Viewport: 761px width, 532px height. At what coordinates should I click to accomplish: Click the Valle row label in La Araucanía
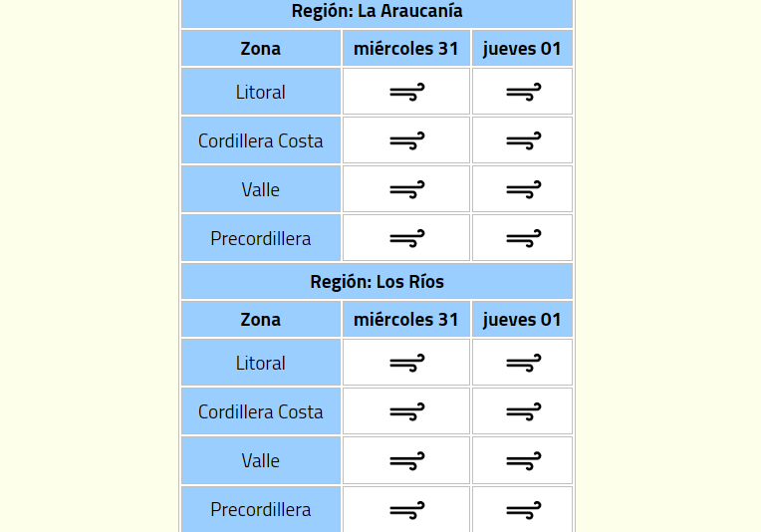(261, 189)
